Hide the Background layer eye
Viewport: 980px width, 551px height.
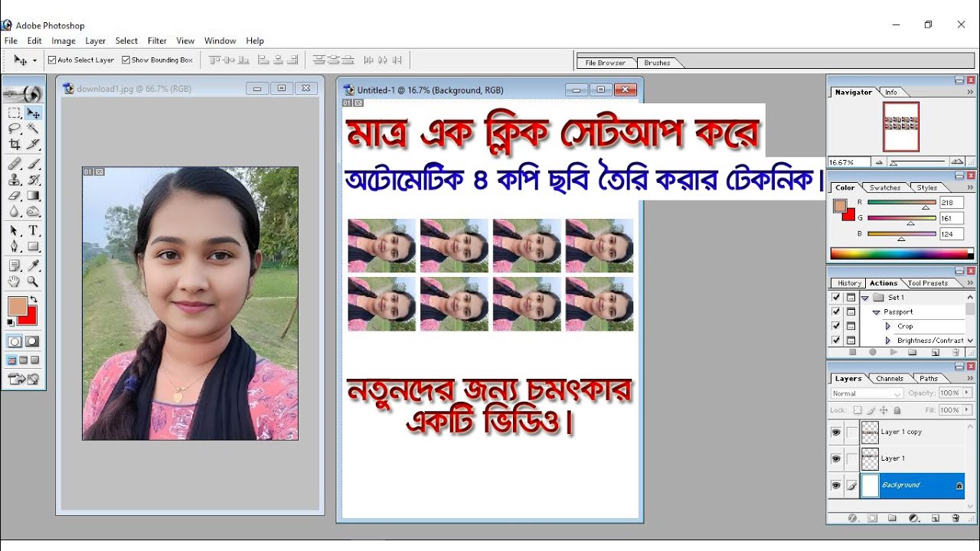(x=836, y=484)
